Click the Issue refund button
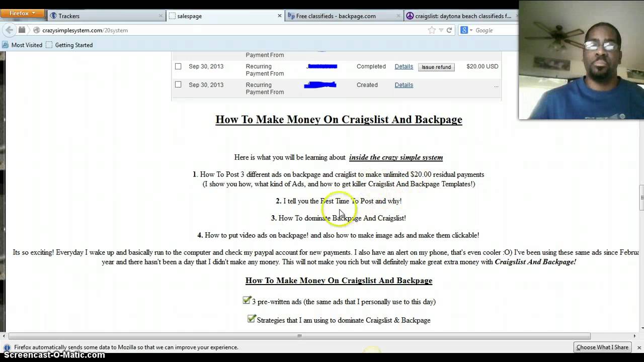The image size is (644, 362). 436,67
